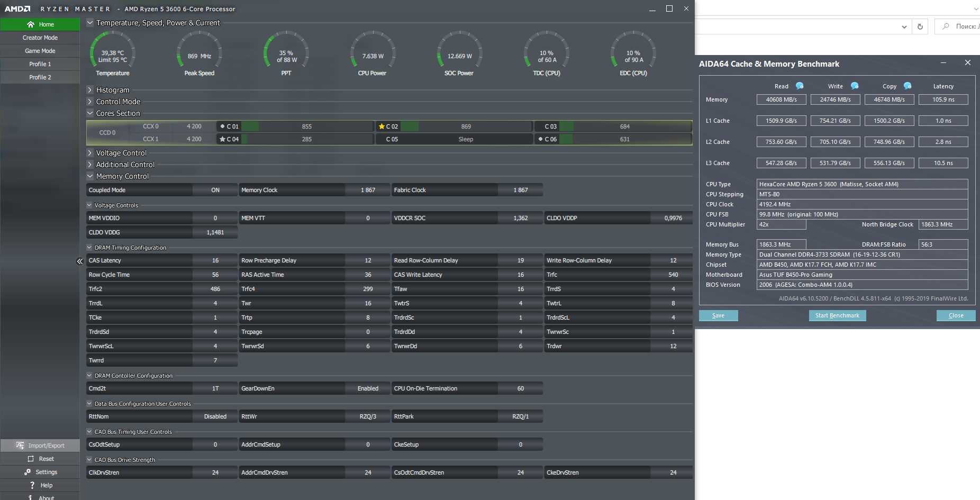
Task: Click the Help question mark icon
Action: click(32, 485)
